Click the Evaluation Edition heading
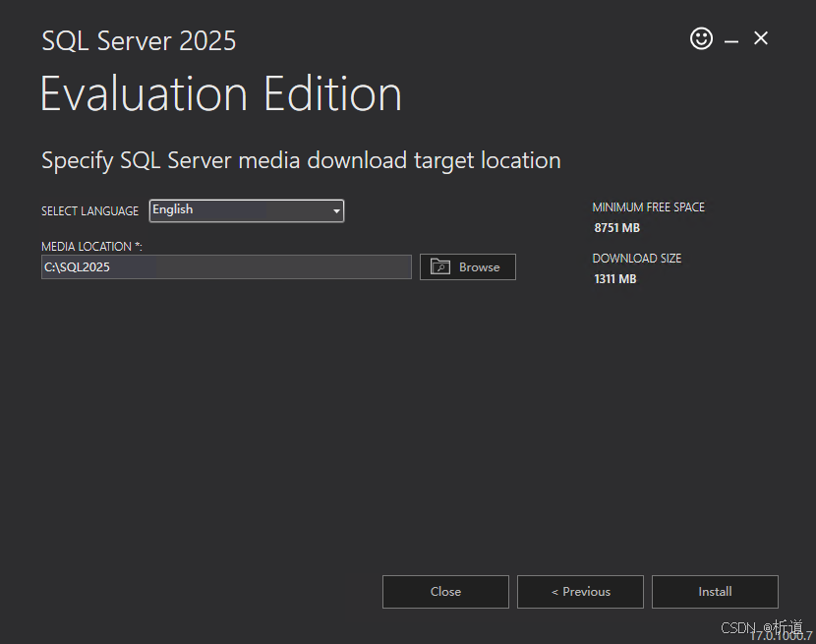Image resolution: width=816 pixels, height=644 pixels. pos(221,94)
